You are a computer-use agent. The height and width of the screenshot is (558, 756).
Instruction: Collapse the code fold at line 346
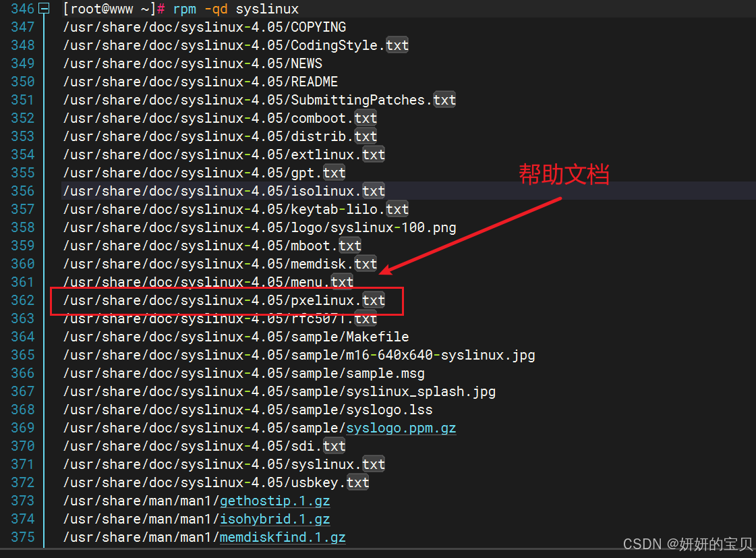pyautogui.click(x=44, y=9)
